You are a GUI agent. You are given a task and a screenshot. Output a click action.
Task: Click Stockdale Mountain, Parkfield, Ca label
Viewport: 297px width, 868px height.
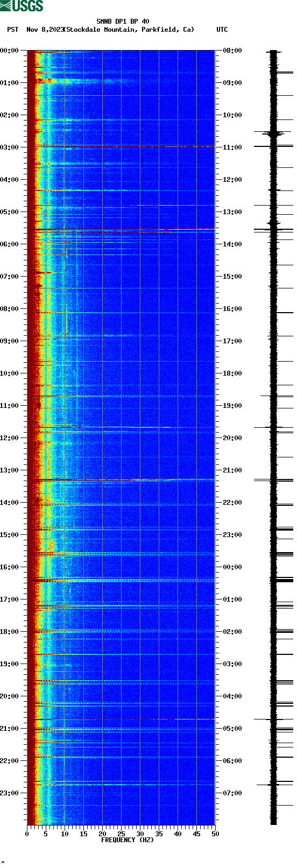point(129,30)
